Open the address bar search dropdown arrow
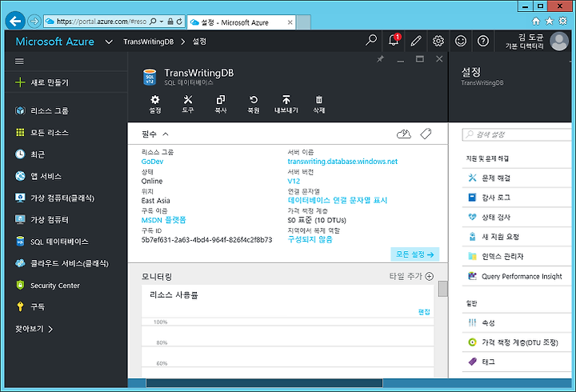The height and width of the screenshot is (392, 576). click(x=162, y=22)
